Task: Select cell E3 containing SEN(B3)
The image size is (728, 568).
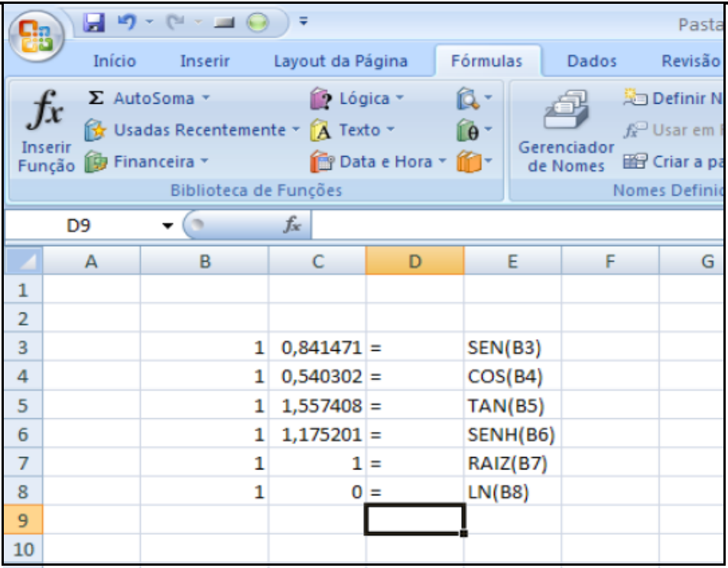Action: coord(512,348)
